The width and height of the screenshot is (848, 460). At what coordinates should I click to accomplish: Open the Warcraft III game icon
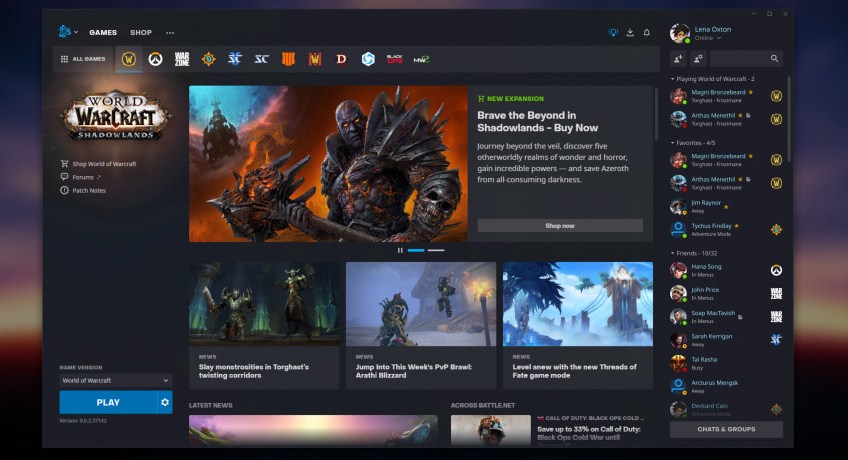(315, 59)
